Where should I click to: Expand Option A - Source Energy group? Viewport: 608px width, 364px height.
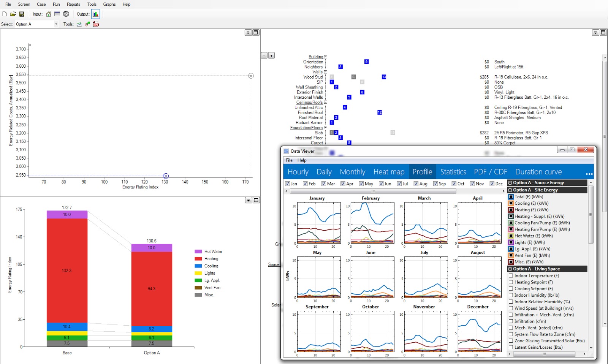tap(510, 183)
